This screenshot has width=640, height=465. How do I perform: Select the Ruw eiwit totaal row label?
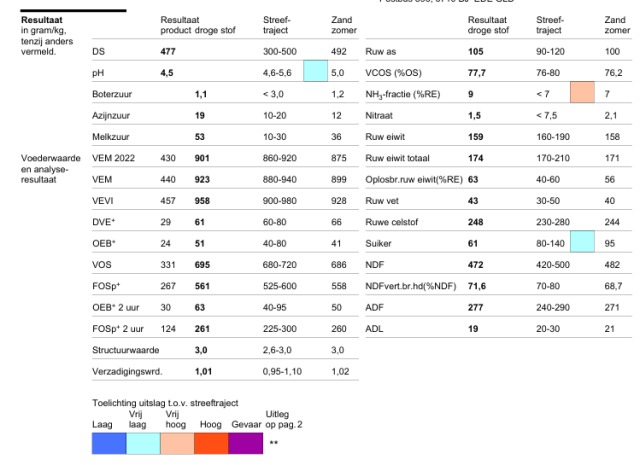tap(397, 158)
